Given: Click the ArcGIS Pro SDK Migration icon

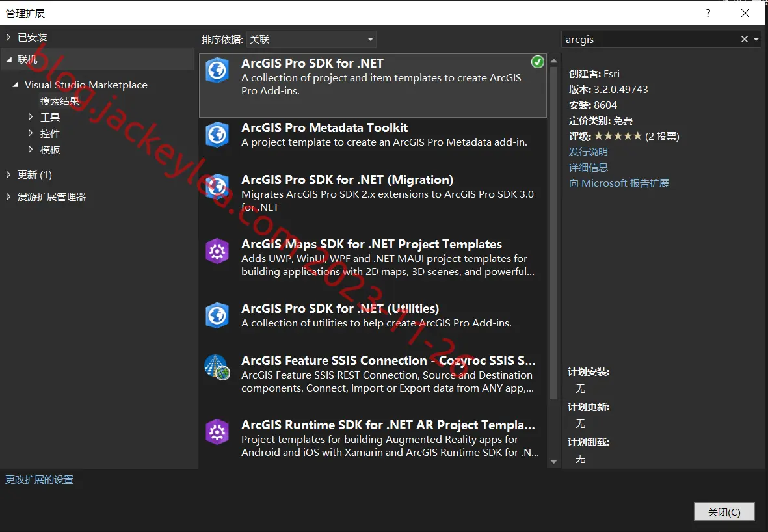Looking at the screenshot, I should (x=217, y=187).
